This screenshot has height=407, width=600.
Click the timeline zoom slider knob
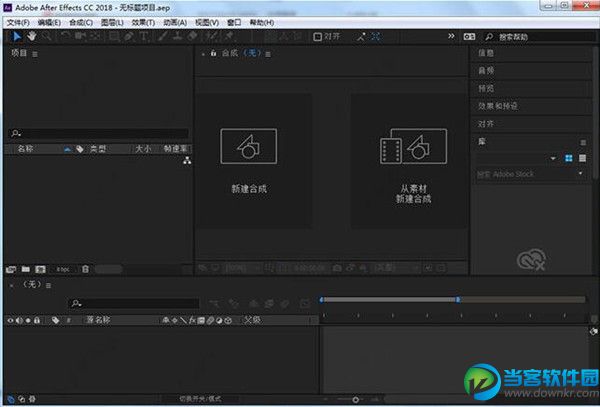(x=355, y=399)
